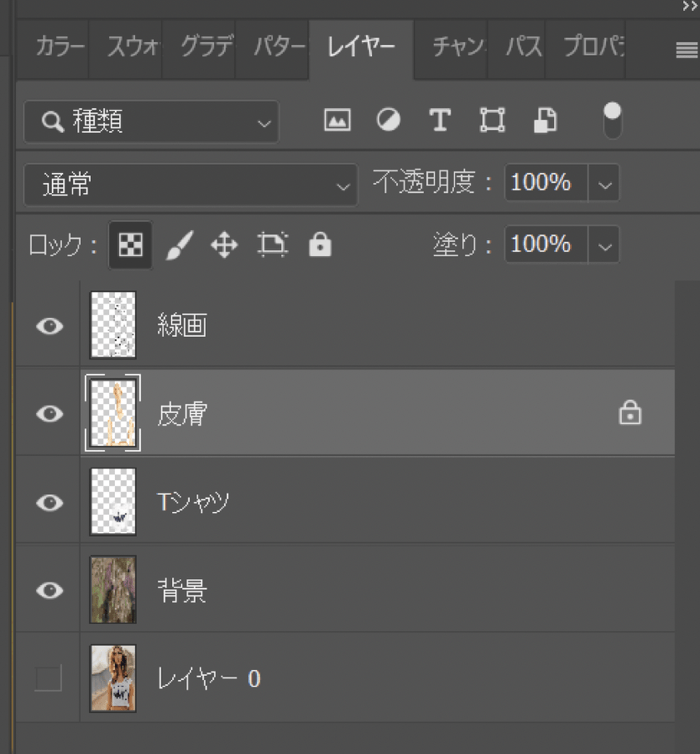The image size is (700, 754).
Task: Filter layers by pixel layer icon
Action: click(x=337, y=120)
